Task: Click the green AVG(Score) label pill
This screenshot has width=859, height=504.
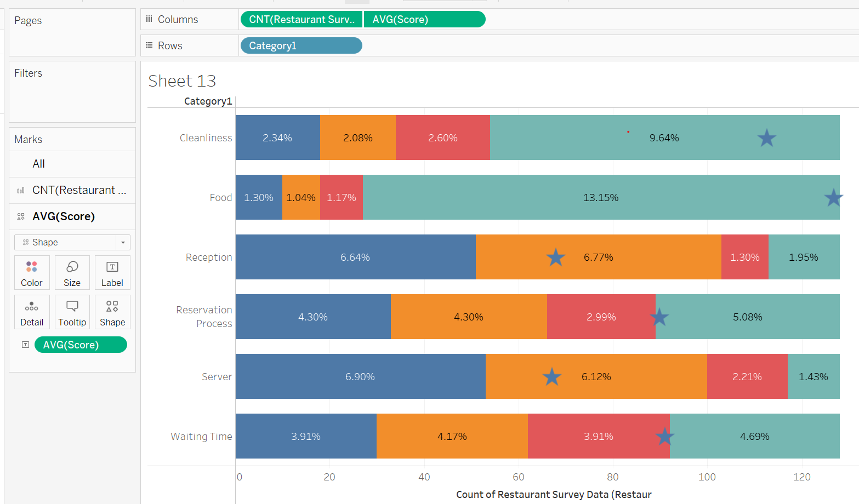Action: 81,345
